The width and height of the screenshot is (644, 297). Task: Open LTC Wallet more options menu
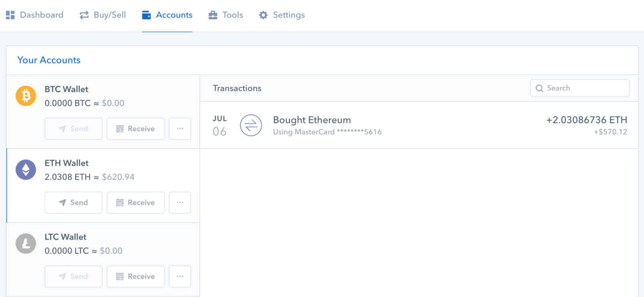[180, 277]
